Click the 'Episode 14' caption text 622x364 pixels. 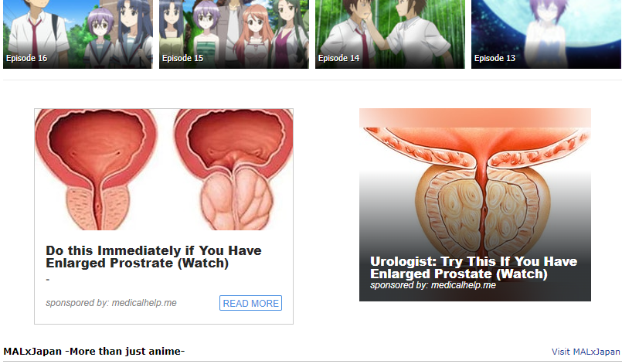tap(338, 59)
